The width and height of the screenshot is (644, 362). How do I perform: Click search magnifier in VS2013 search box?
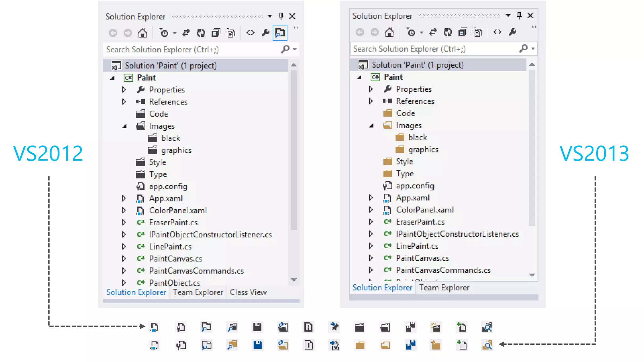click(523, 48)
